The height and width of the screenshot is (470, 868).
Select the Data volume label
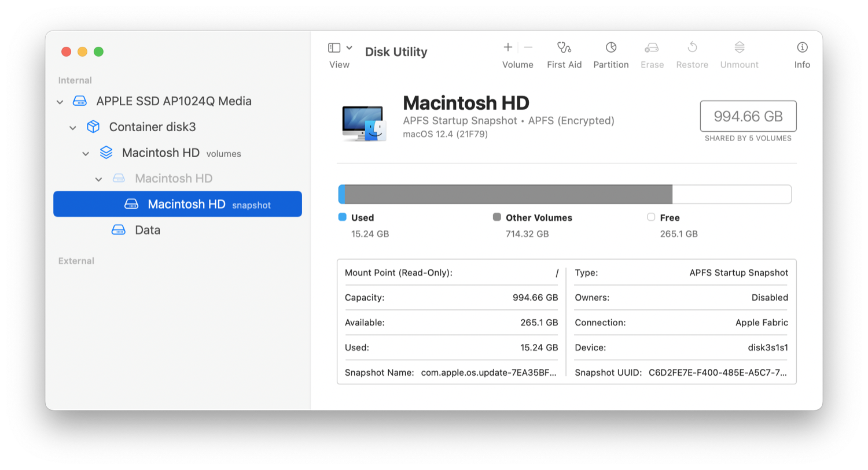(x=148, y=230)
